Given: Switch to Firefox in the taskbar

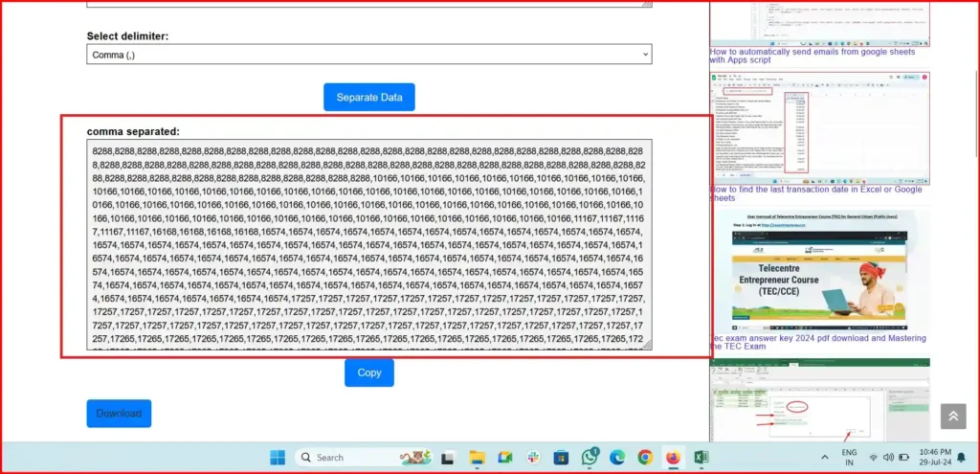Looking at the screenshot, I should click(x=673, y=458).
